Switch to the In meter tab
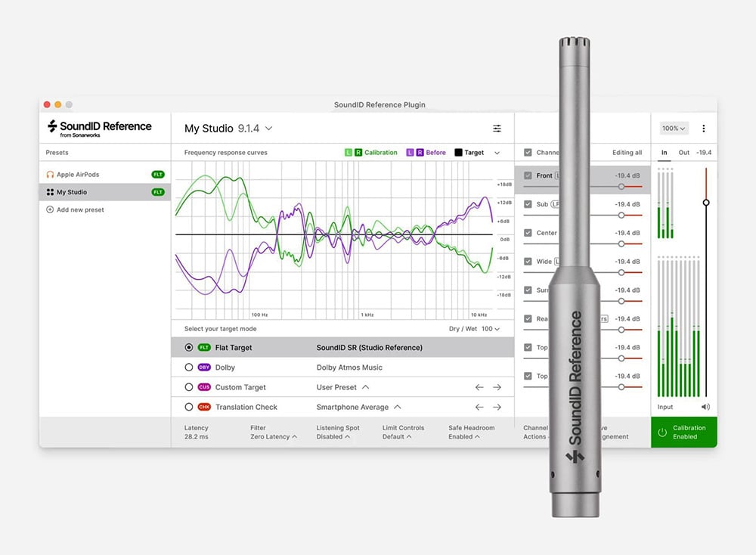This screenshot has width=756, height=555. coord(664,153)
